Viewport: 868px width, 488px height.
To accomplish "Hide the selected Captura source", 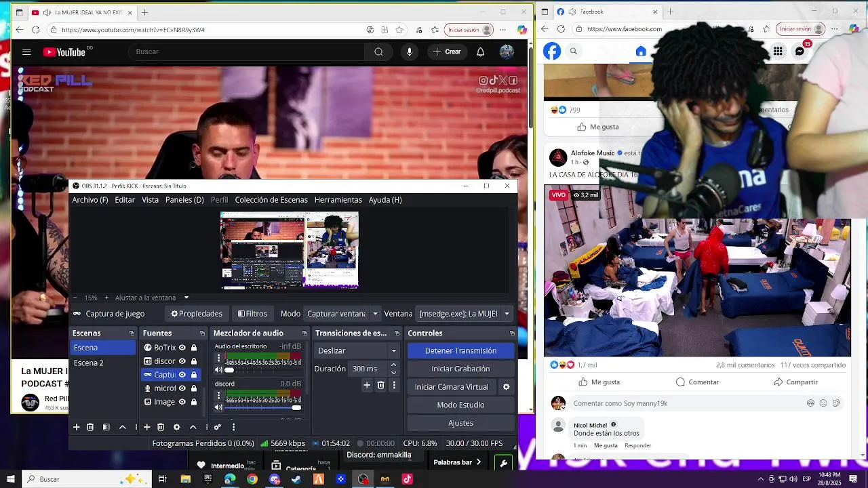I will click(x=182, y=375).
